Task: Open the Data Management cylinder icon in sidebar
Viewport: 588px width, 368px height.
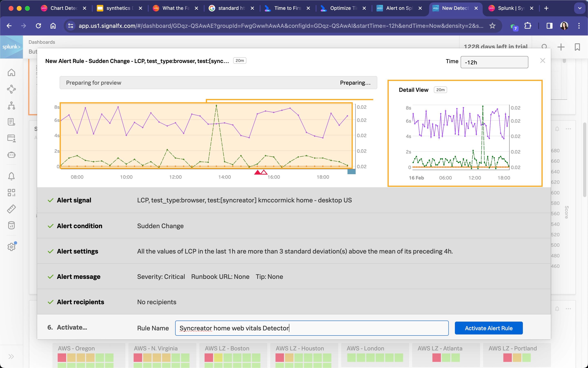Action: point(11,225)
